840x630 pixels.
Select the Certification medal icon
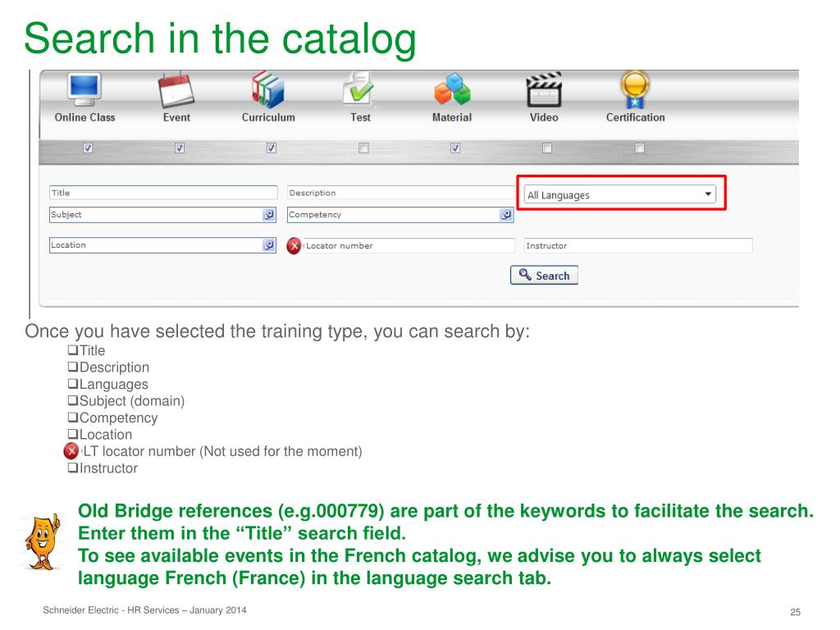click(635, 89)
